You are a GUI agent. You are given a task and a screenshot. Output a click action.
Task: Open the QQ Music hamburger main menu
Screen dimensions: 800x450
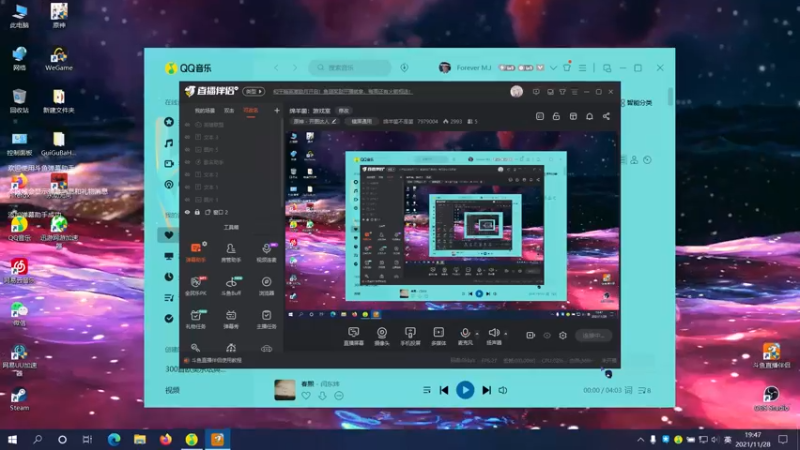click(x=582, y=67)
